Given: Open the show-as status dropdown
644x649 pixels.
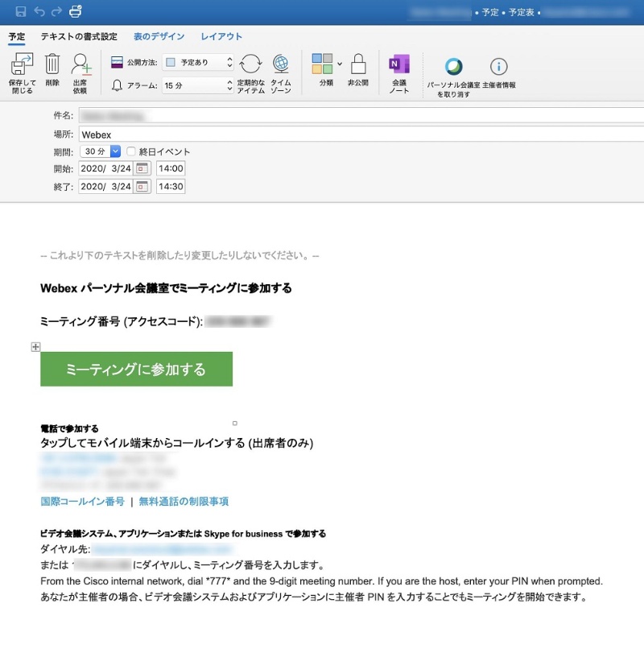Looking at the screenshot, I should (198, 62).
